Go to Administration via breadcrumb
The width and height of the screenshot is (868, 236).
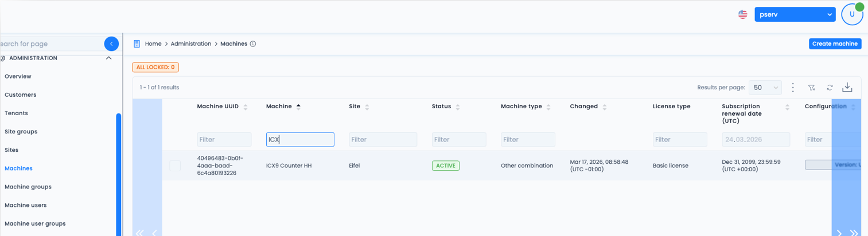[191, 44]
